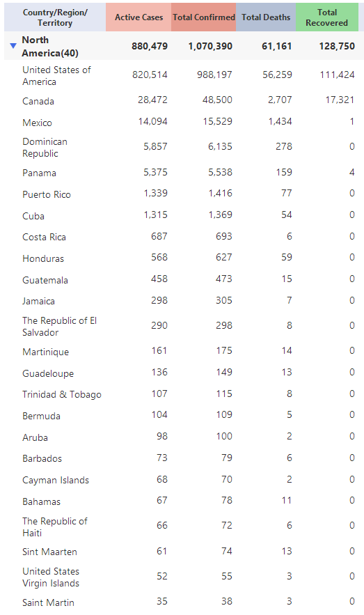
Task: Click the North America(40) region label
Action: (50, 46)
